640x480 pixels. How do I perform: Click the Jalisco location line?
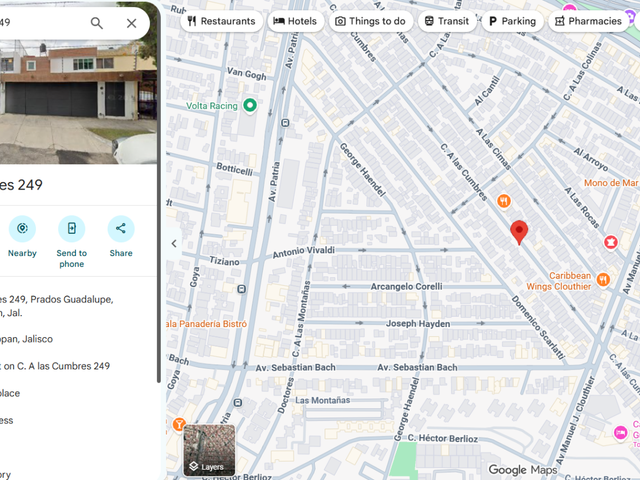(x=27, y=339)
